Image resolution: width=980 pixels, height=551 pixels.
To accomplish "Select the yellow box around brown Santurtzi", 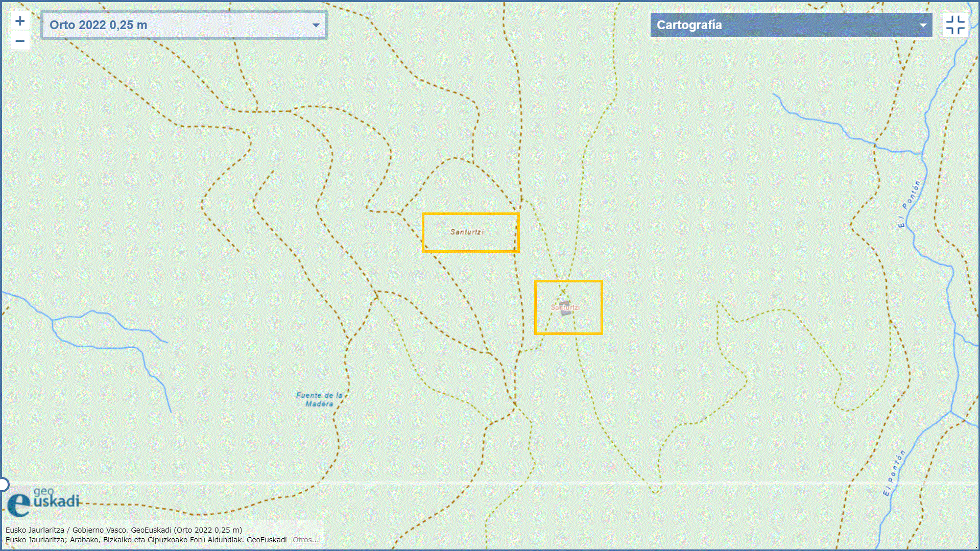I will pyautogui.click(x=470, y=214).
